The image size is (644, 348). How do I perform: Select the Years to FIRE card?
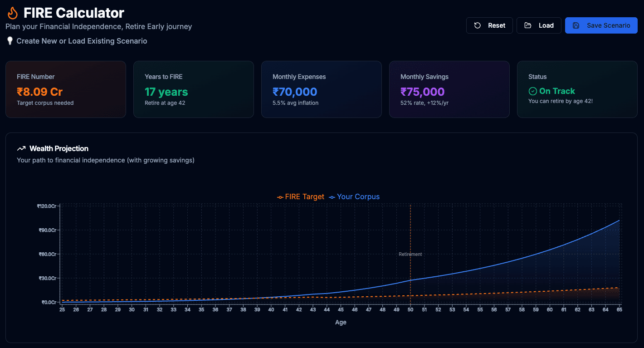tap(194, 89)
